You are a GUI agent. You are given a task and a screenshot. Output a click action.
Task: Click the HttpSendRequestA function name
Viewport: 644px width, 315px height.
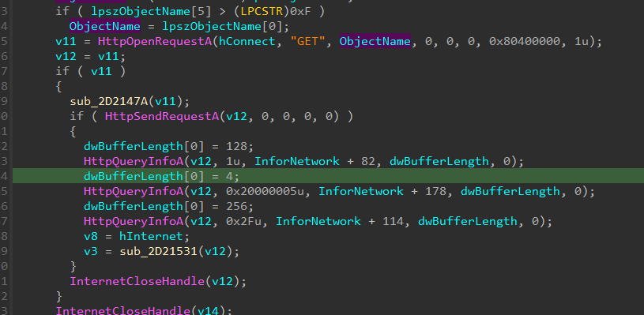[162, 117]
